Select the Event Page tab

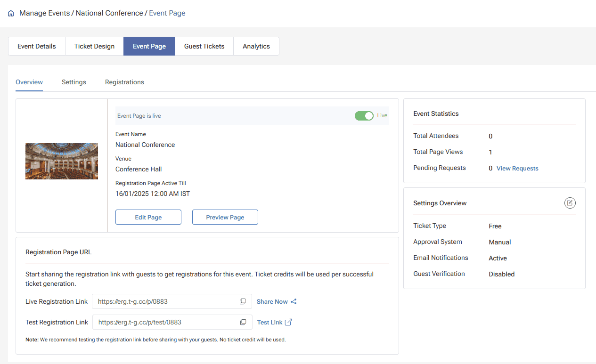(x=149, y=46)
